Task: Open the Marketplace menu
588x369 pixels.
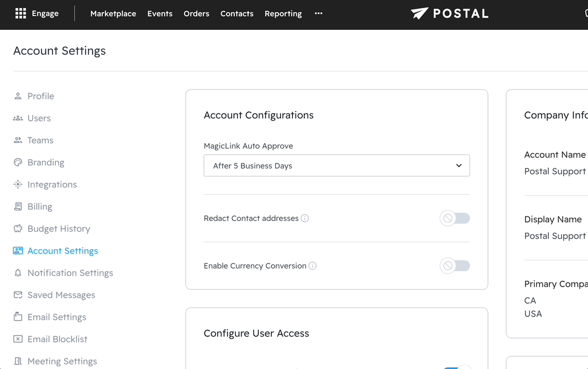Action: [113, 13]
